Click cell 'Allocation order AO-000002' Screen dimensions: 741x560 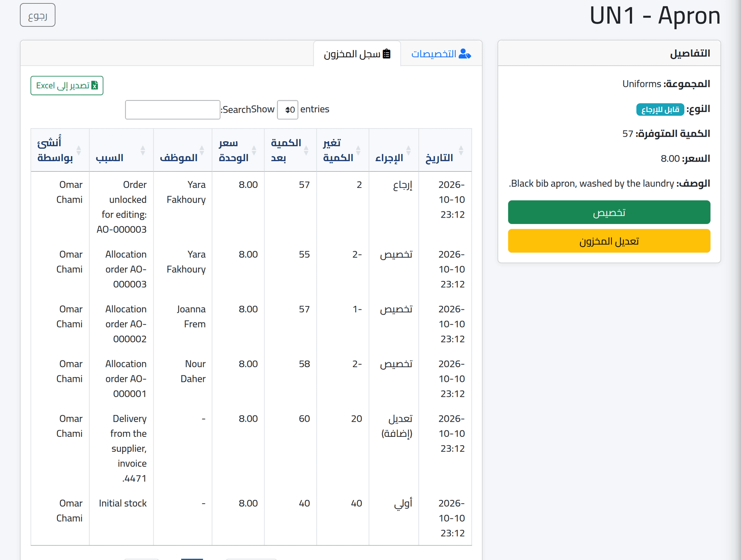tap(121, 324)
